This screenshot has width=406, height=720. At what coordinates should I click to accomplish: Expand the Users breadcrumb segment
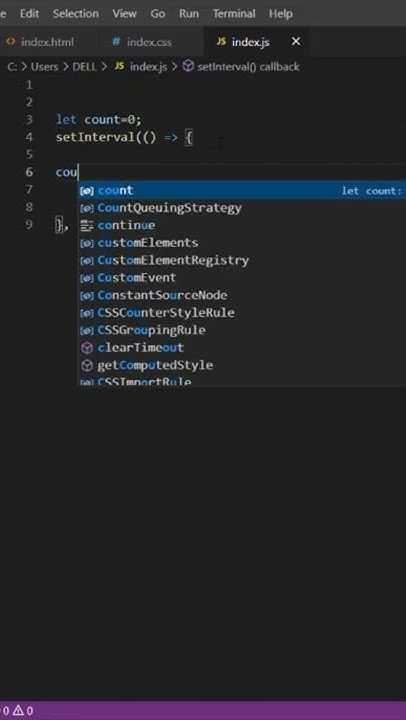[x=45, y=67]
